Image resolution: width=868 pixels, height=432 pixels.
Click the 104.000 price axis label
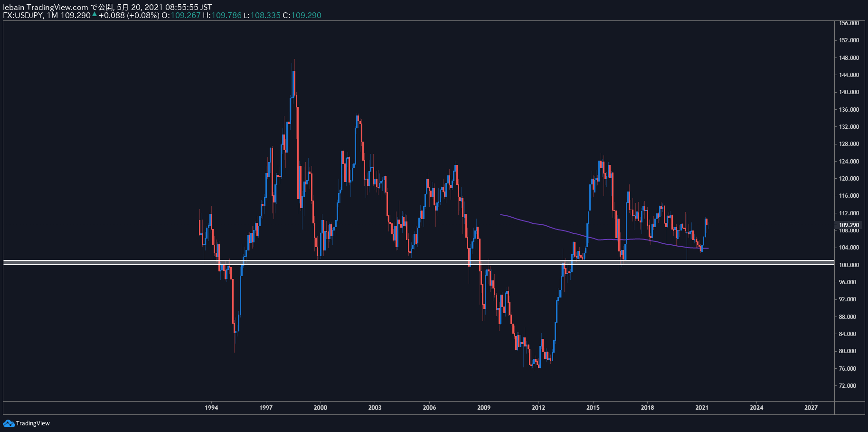point(849,248)
